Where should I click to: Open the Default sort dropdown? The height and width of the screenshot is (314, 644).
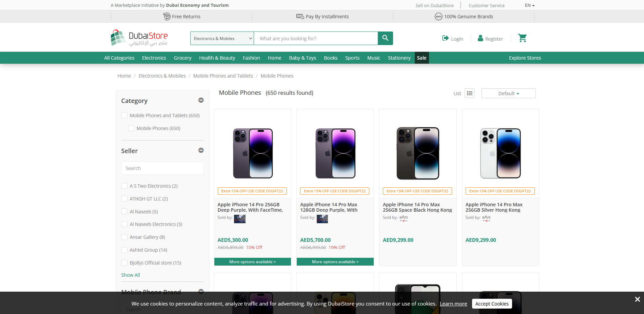click(508, 93)
